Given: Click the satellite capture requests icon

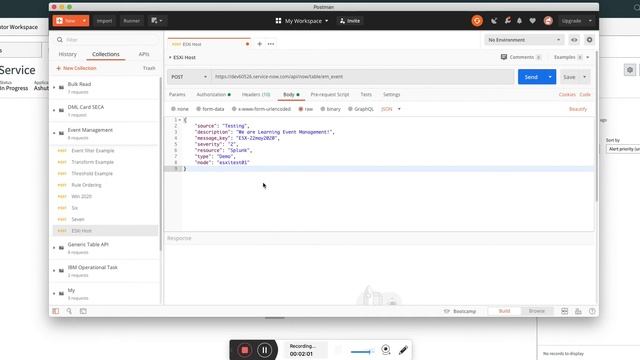Looking at the screenshot, I should pos(494,20).
